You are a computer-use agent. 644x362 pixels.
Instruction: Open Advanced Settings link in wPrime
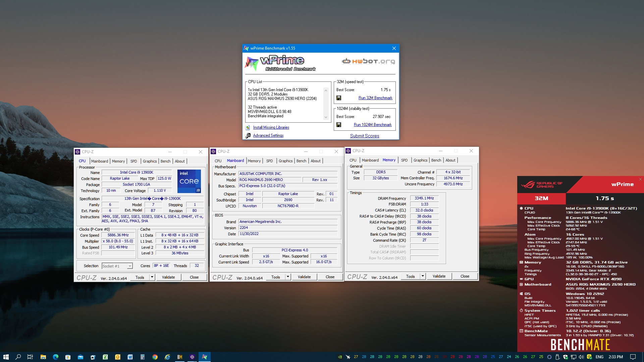tap(268, 135)
